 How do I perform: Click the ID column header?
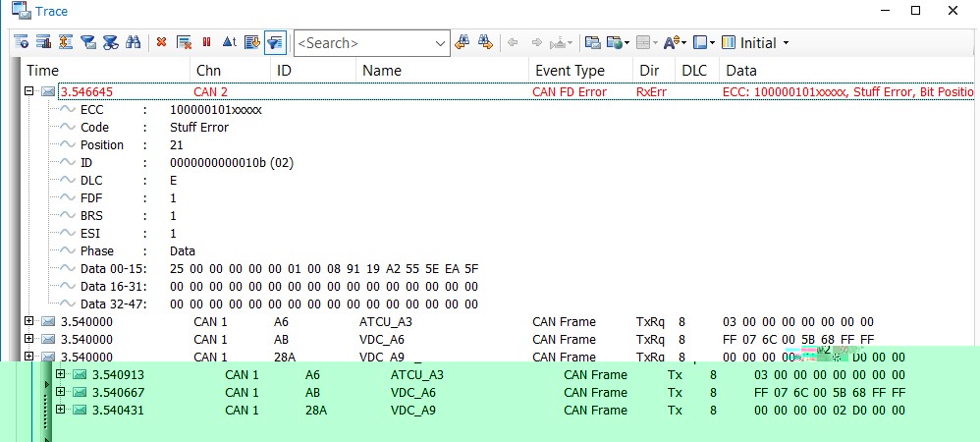(313, 71)
